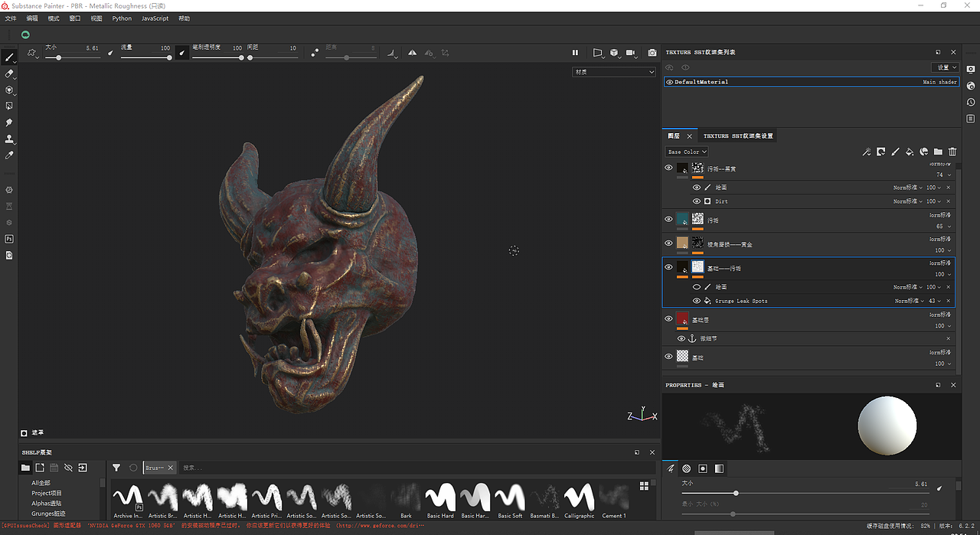The width and height of the screenshot is (980, 535).
Task: Expand blend mode dropdown for Grunge Leak Spots
Action: pyautogui.click(x=910, y=301)
